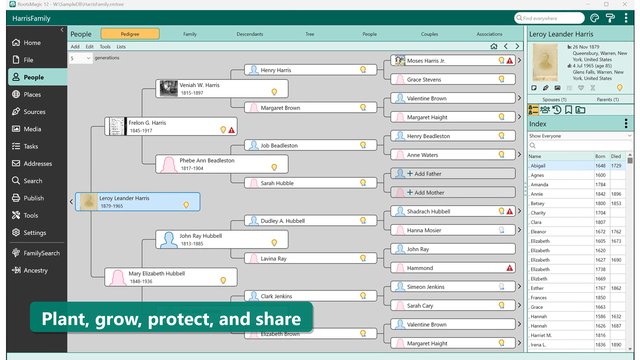Open the Index panel kebab menu

tap(626, 124)
